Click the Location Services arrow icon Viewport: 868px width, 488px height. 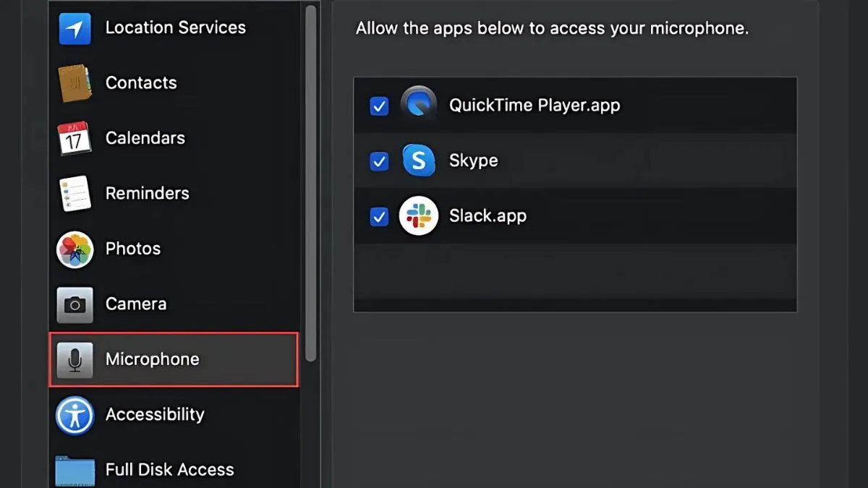point(75,28)
